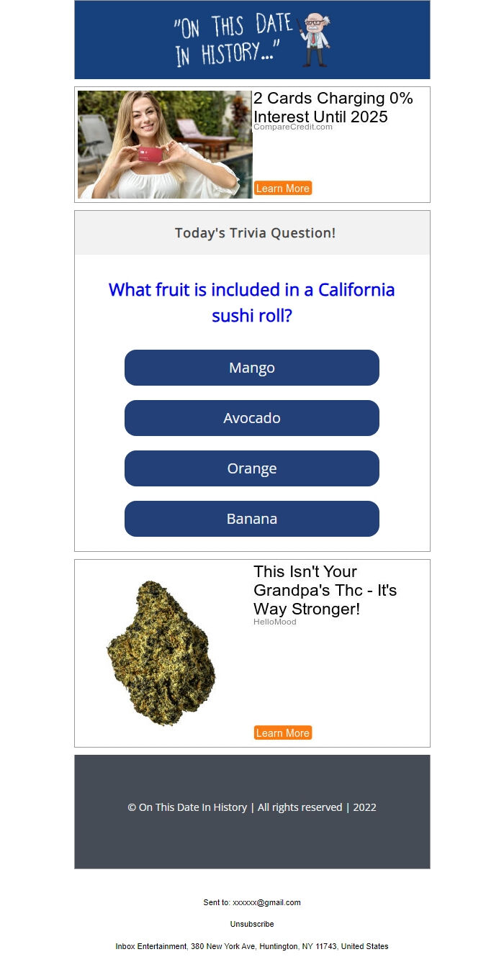The image size is (504, 980).
Task: Select the Avocado trivia answer
Action: click(x=251, y=418)
